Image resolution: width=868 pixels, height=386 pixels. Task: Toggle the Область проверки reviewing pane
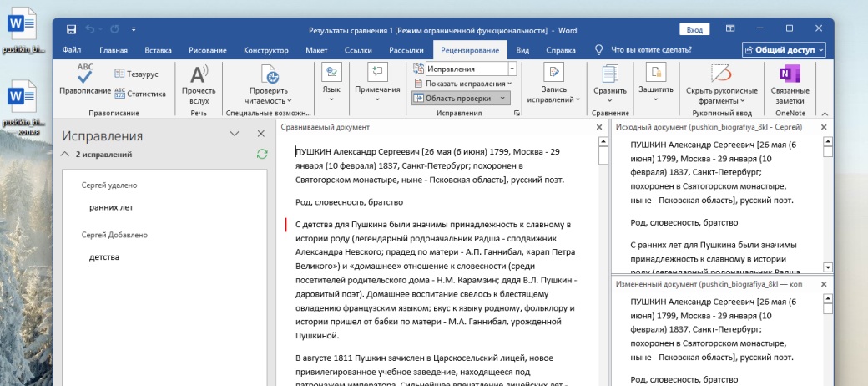[x=460, y=99]
